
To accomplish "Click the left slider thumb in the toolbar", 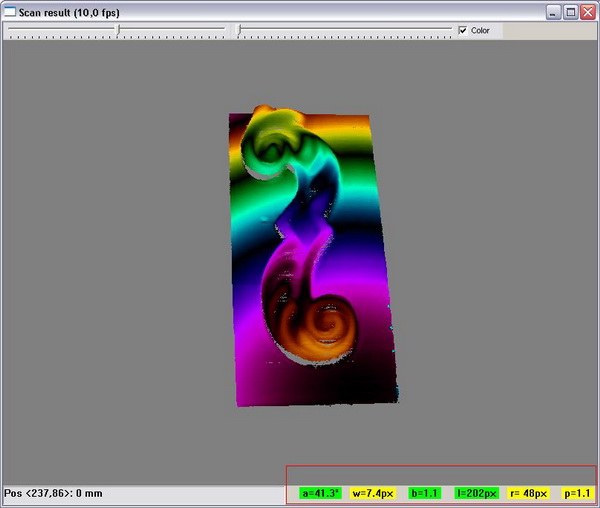I will pyautogui.click(x=118, y=30).
